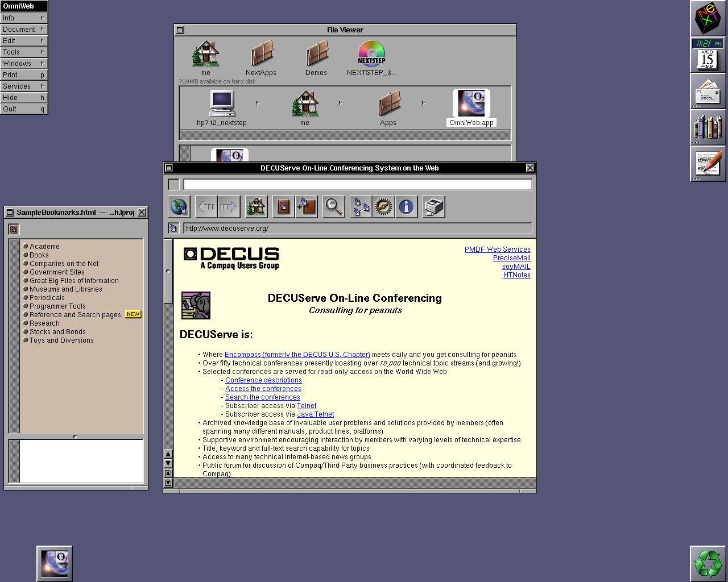This screenshot has height=582, width=728.
Task: Click the clock calendar dock icon
Action: coord(708,55)
